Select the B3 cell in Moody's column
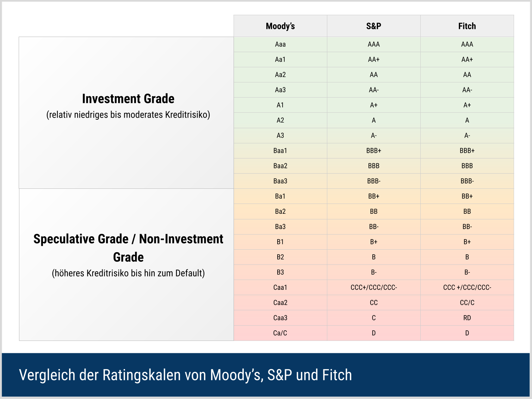The height and width of the screenshot is (399, 532). (x=280, y=272)
